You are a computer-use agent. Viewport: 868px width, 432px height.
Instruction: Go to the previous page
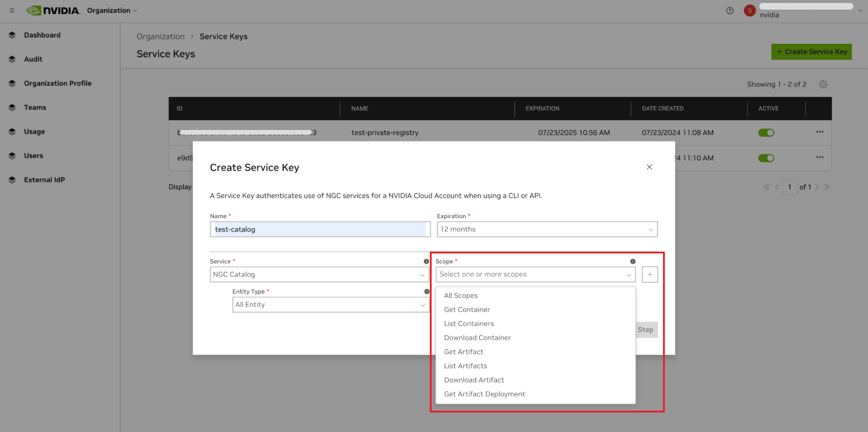click(x=777, y=187)
